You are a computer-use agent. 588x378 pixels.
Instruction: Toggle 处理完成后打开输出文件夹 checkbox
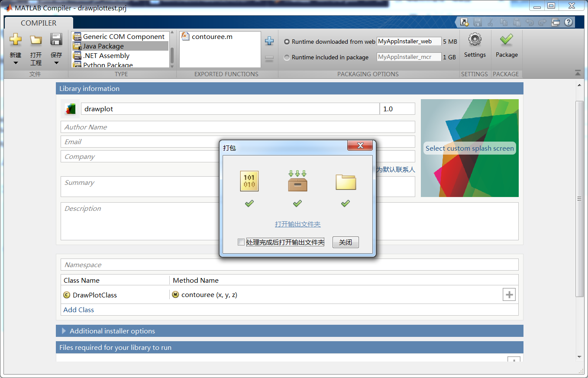(x=241, y=242)
